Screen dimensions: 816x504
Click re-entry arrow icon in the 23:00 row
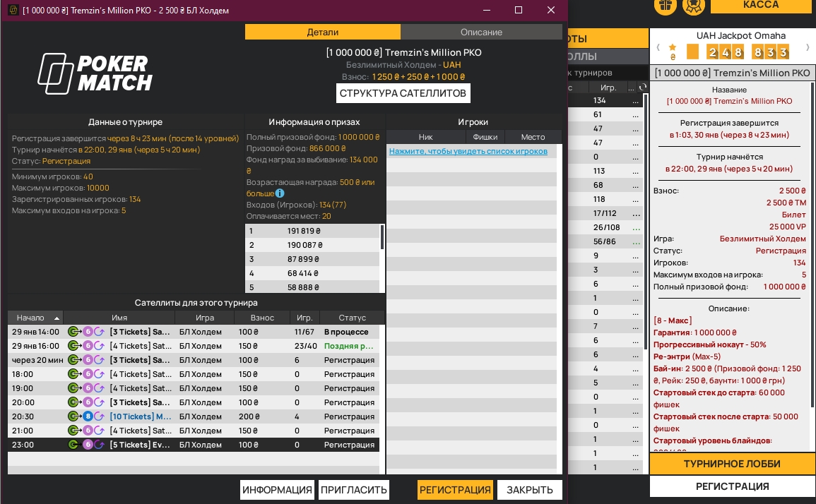pyautogui.click(x=99, y=444)
